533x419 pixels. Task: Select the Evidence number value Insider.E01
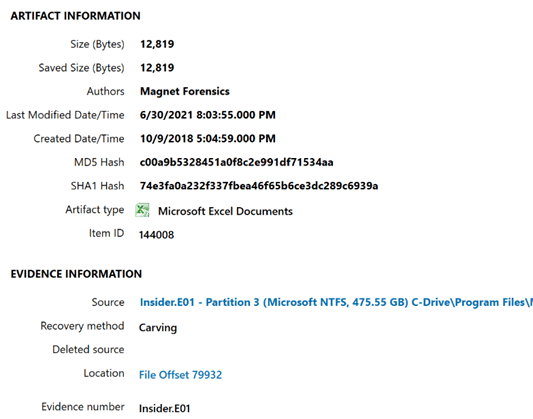[165, 408]
